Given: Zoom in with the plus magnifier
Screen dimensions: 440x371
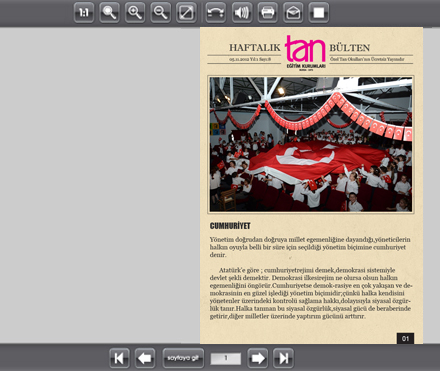Looking at the screenshot, I should click(135, 13).
